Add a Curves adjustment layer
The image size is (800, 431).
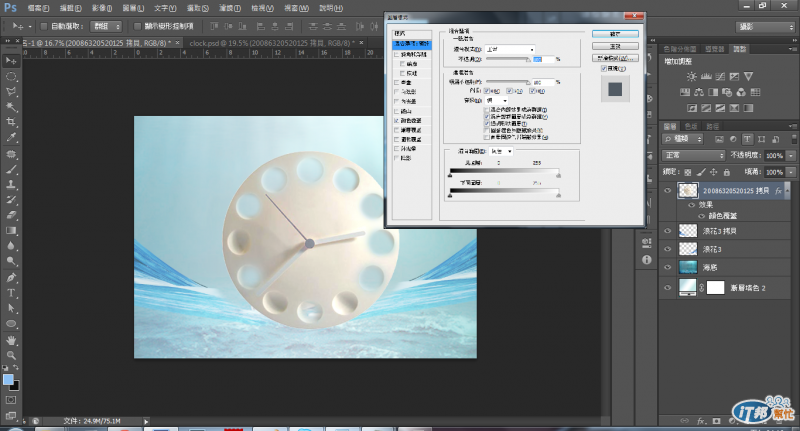(x=720, y=77)
